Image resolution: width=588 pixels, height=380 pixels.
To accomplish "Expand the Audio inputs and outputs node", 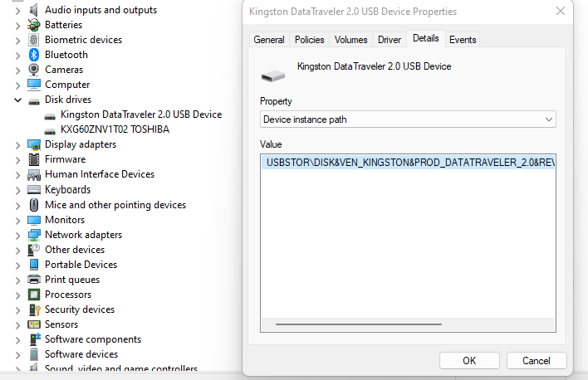I will coord(17,11).
